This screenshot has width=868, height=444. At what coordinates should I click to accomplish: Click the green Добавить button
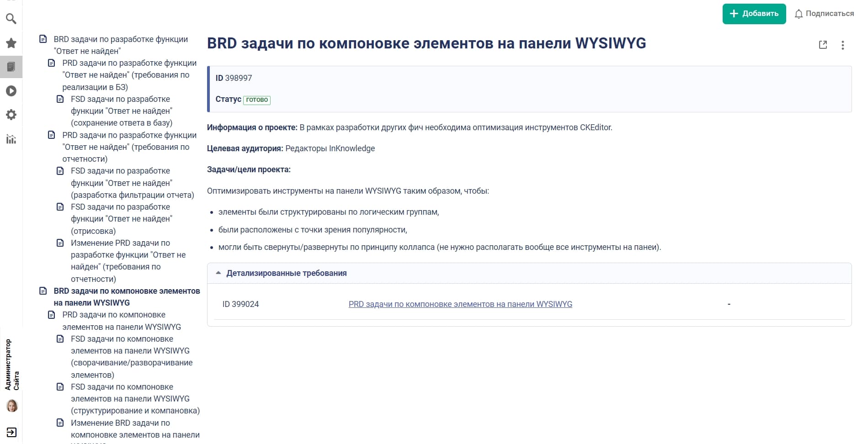click(x=754, y=14)
